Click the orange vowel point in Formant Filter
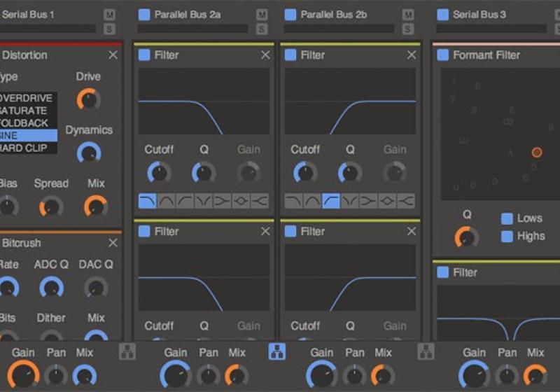The height and width of the screenshot is (392, 560). [536, 152]
